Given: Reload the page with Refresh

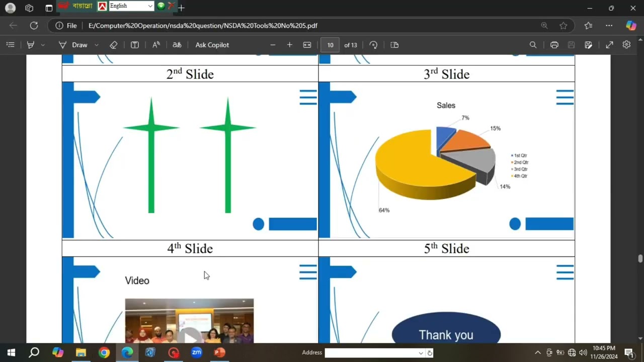Looking at the screenshot, I should (34, 26).
